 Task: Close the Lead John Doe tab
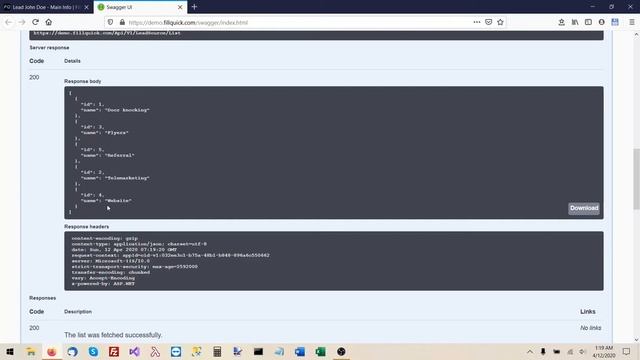click(87, 7)
